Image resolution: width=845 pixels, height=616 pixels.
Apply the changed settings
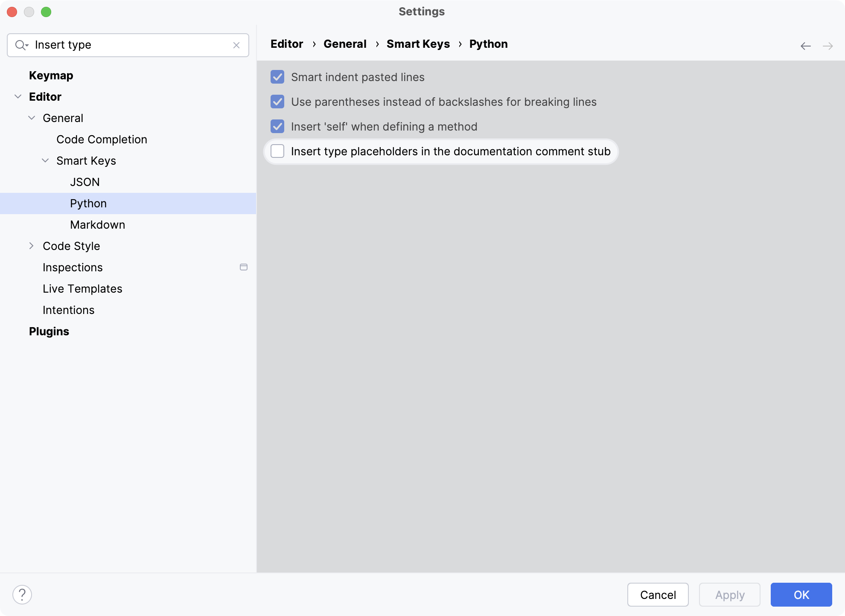pos(729,595)
